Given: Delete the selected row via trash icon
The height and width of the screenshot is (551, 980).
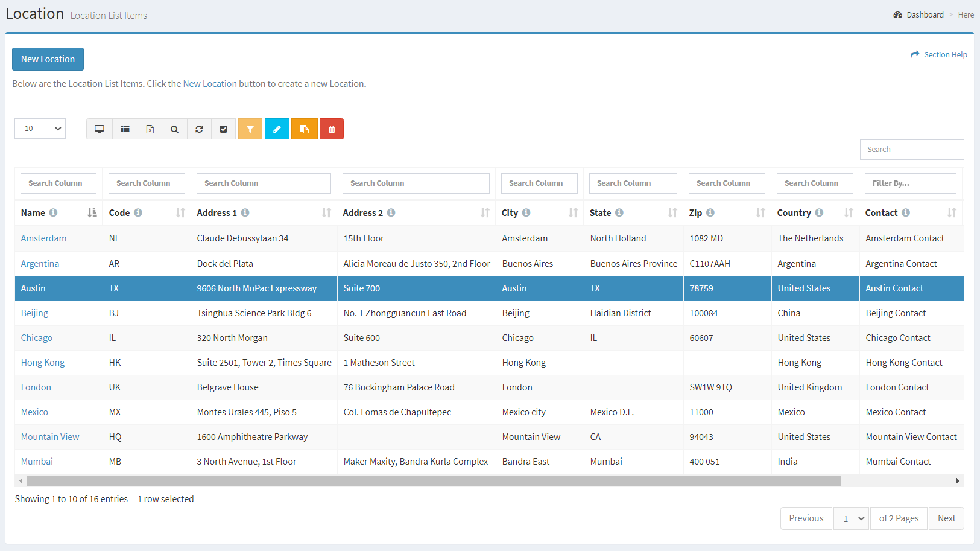Looking at the screenshot, I should [331, 129].
